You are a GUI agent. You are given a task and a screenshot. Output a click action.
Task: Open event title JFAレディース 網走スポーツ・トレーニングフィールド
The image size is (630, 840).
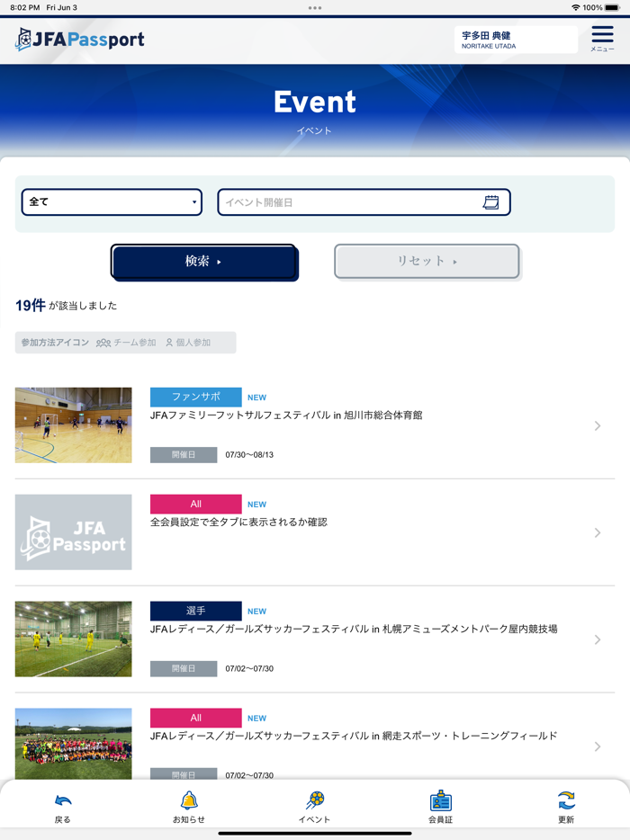(x=354, y=736)
